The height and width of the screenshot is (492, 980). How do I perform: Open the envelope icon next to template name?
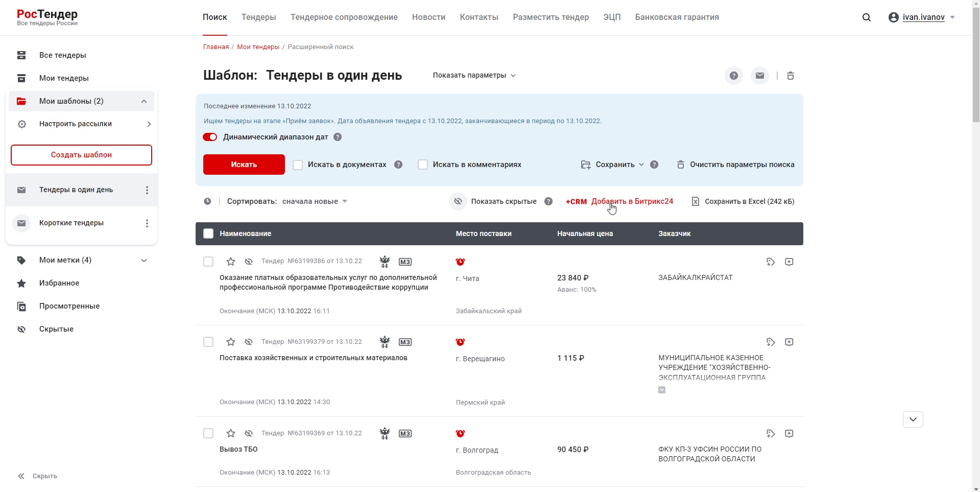tap(760, 75)
